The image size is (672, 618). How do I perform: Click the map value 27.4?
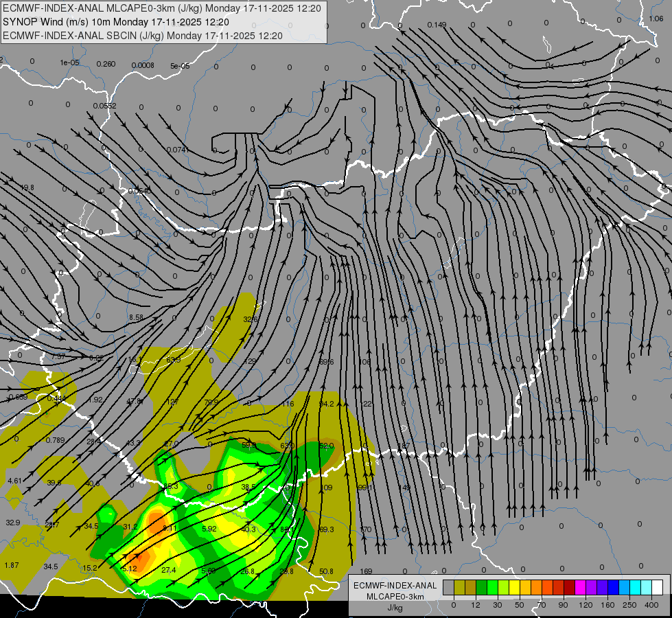click(169, 571)
